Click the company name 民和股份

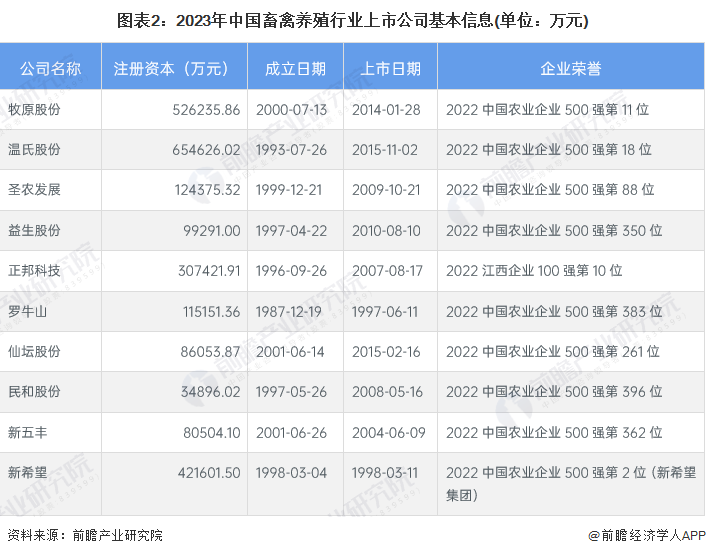click(x=34, y=392)
